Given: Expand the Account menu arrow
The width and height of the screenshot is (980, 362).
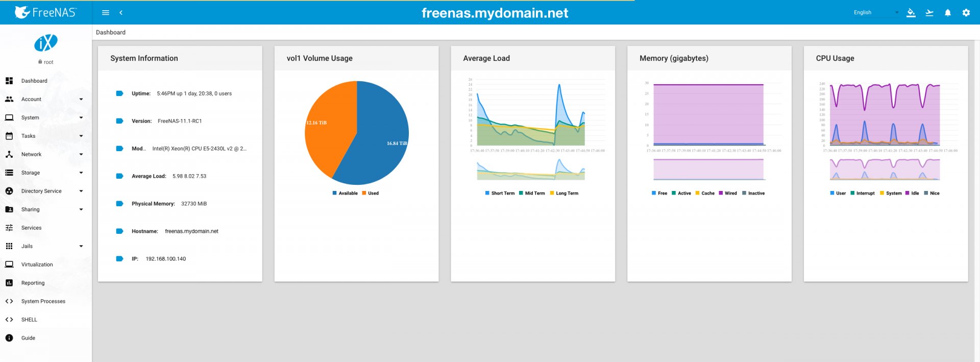Looking at the screenshot, I should [x=81, y=99].
